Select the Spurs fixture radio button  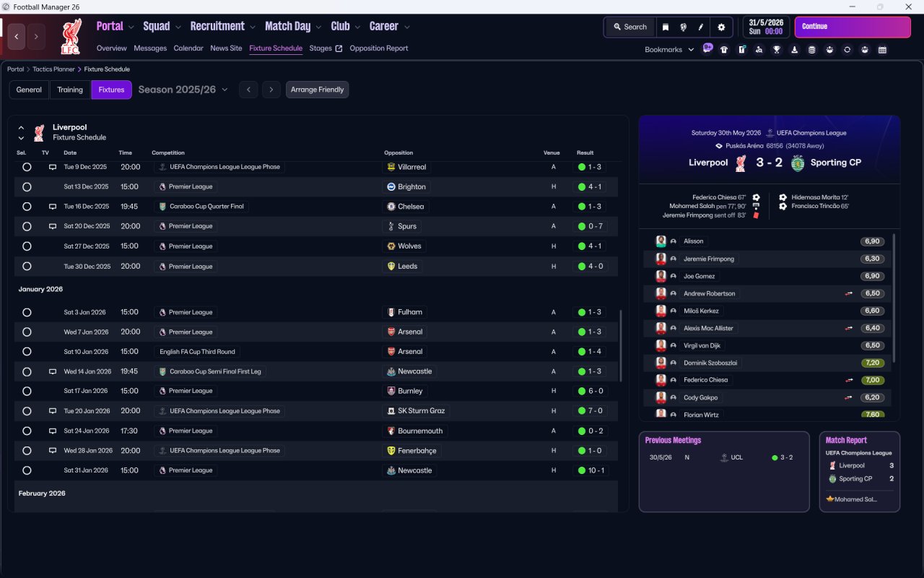pos(27,226)
